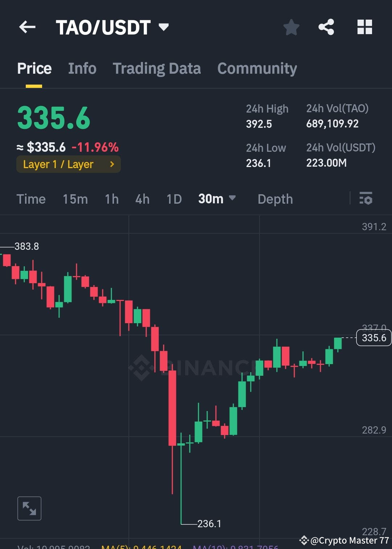
Task: Open the indicator settings icon beside Depth
Action: 366,199
